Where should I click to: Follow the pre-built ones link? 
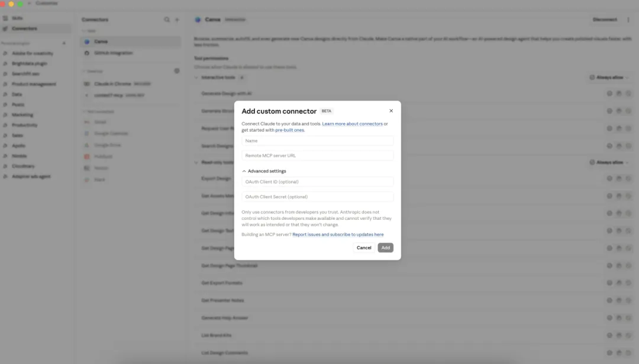click(289, 130)
